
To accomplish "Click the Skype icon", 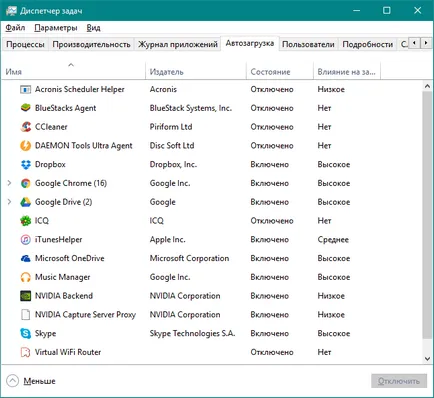I will (25, 333).
